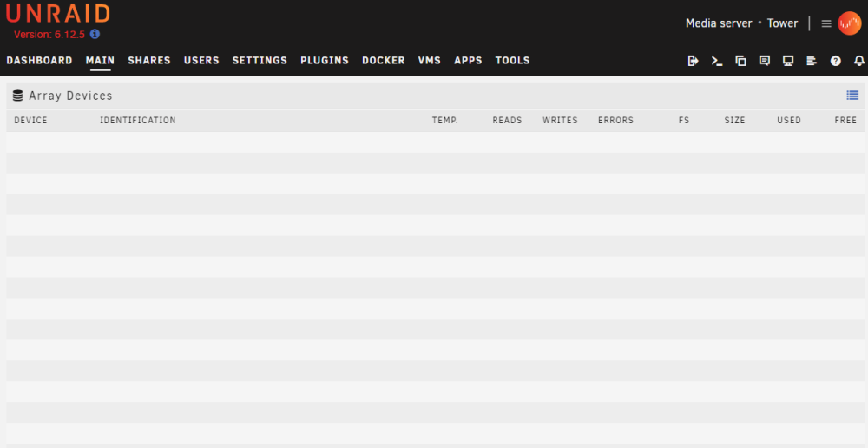This screenshot has height=448, width=868.
Task: Click the Version: 6.12.5 text
Action: pos(49,35)
